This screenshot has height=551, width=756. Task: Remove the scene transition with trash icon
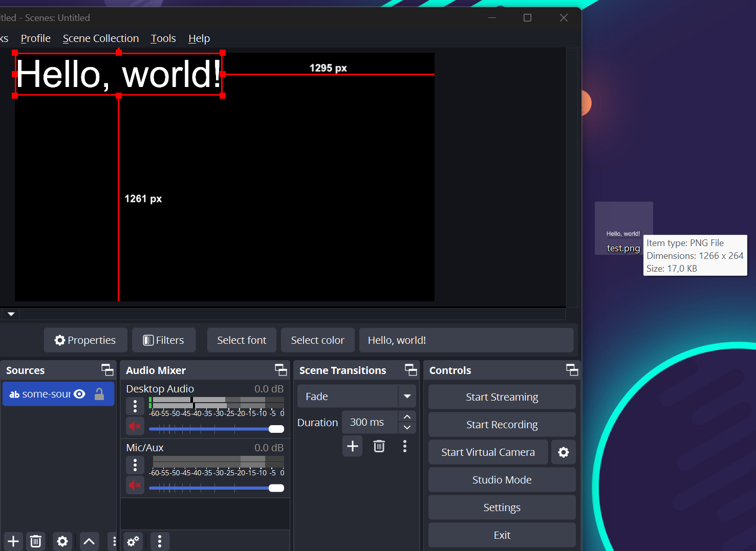tap(379, 446)
